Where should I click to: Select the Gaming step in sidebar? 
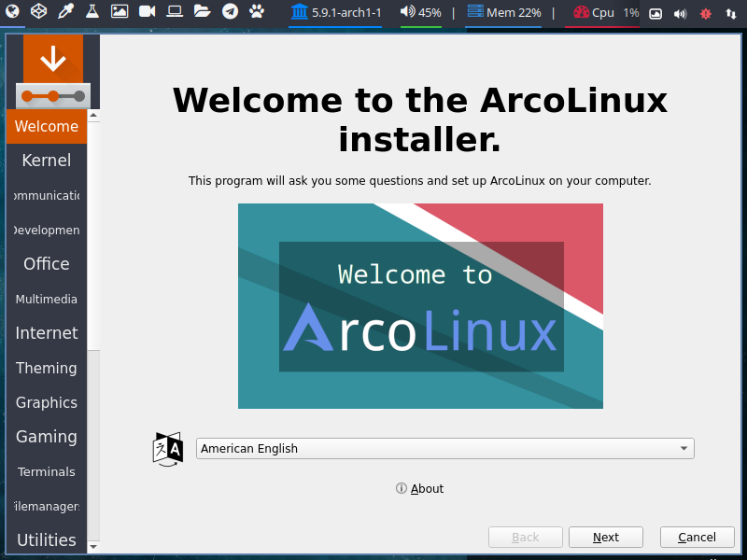tap(47, 437)
